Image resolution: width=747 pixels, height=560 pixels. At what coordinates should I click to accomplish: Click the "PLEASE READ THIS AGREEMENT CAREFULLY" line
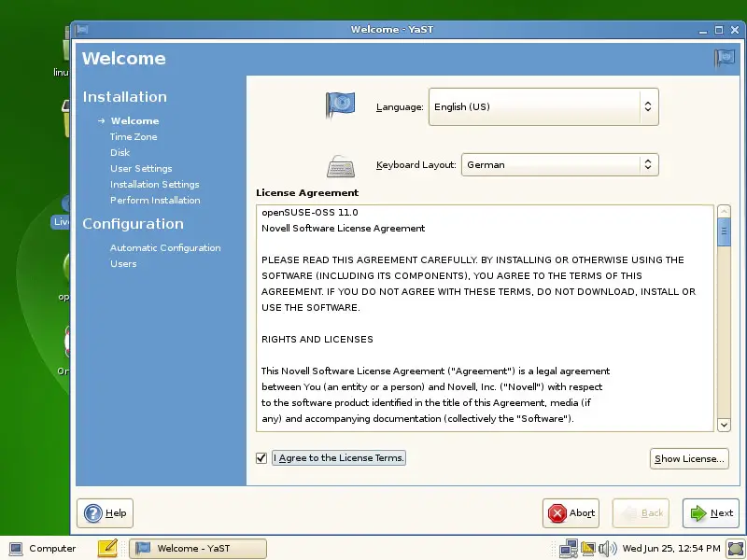[x=472, y=260]
